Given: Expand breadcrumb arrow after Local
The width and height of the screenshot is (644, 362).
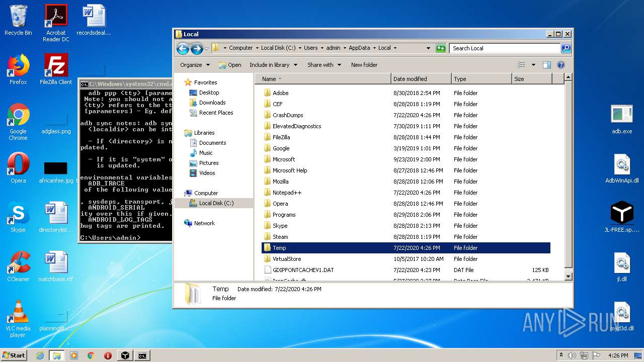Looking at the screenshot, I should 395,48.
